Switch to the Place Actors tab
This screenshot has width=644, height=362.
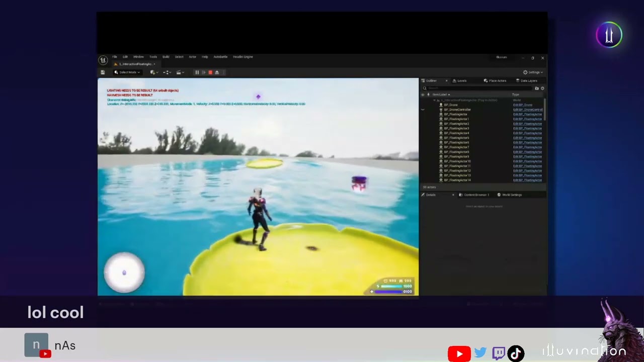[495, 80]
